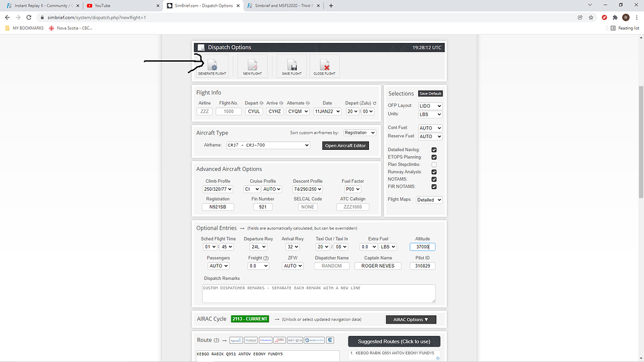
Task: Open the Airframe selection dropdown
Action: coord(268,145)
